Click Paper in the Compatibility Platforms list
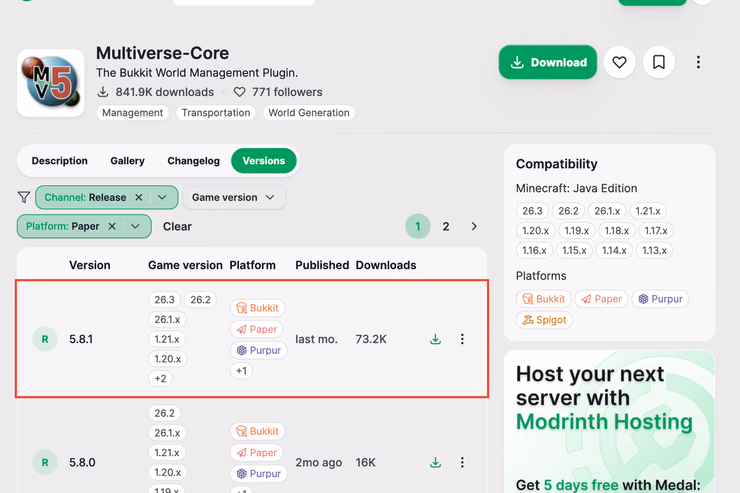The image size is (740, 493). click(x=601, y=299)
